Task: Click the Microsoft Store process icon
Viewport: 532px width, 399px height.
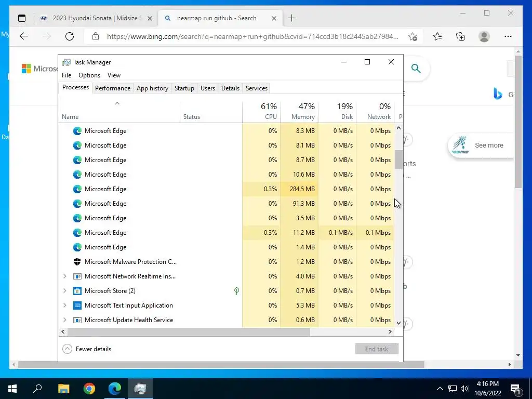Action: [77, 291]
